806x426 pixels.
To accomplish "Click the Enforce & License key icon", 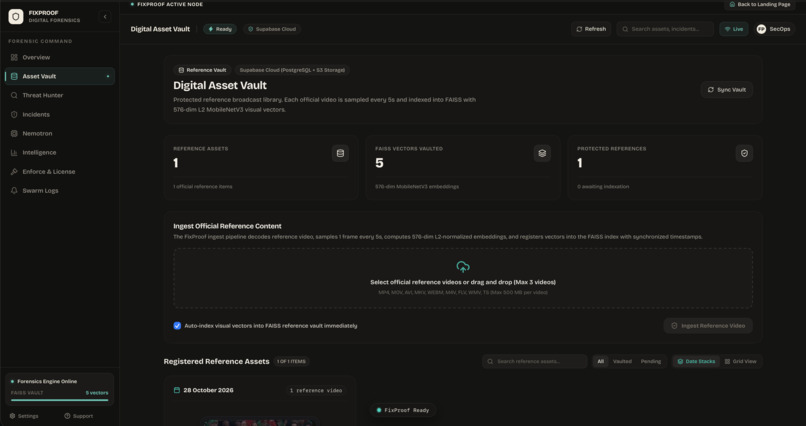I will [x=14, y=171].
